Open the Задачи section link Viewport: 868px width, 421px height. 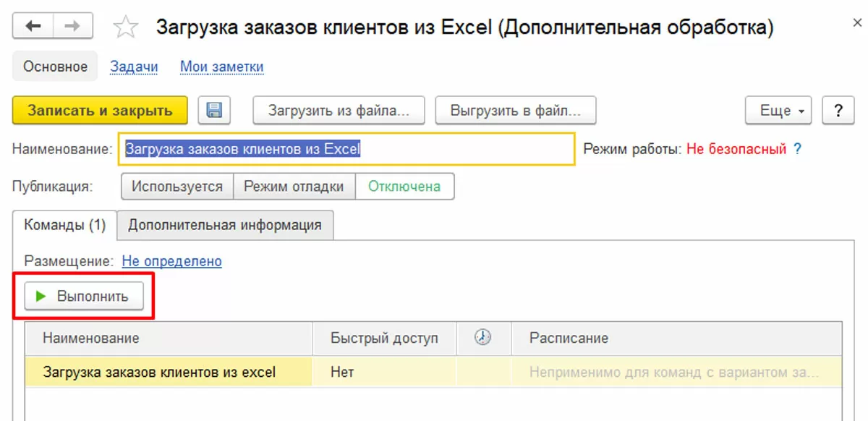[x=134, y=67]
